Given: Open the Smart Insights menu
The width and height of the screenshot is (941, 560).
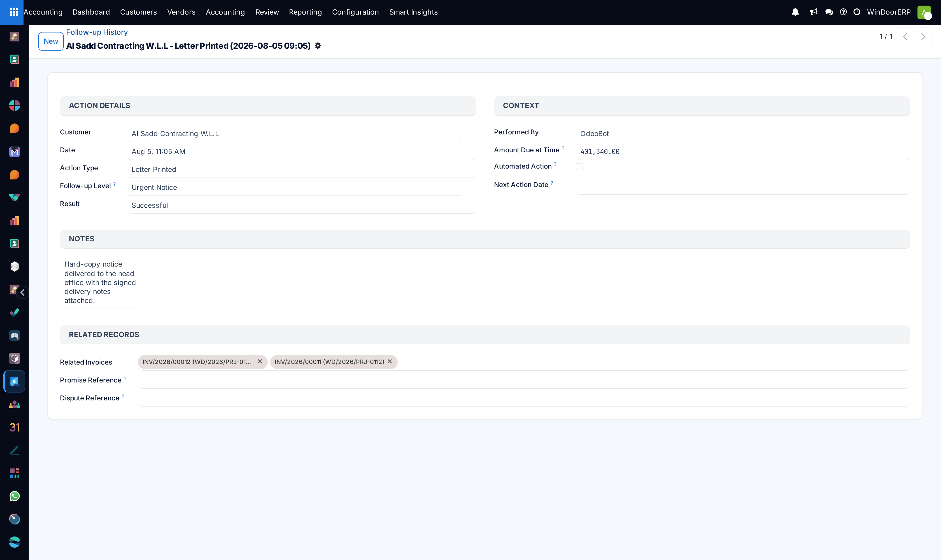Looking at the screenshot, I should point(413,12).
